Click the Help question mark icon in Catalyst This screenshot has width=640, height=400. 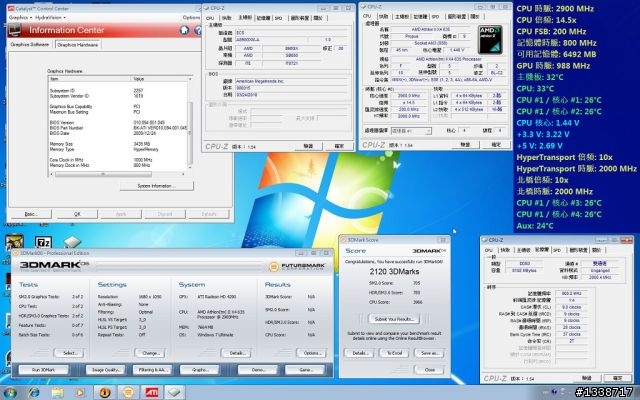click(198, 30)
